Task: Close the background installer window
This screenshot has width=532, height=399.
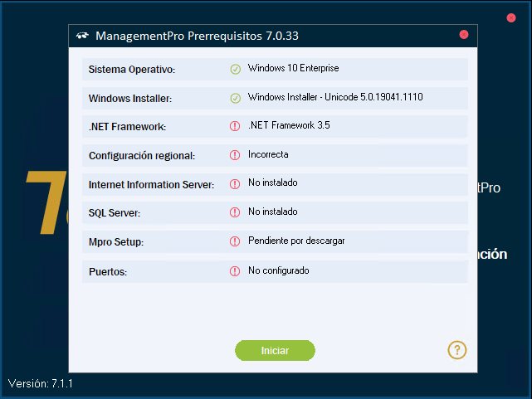Action: point(511,17)
